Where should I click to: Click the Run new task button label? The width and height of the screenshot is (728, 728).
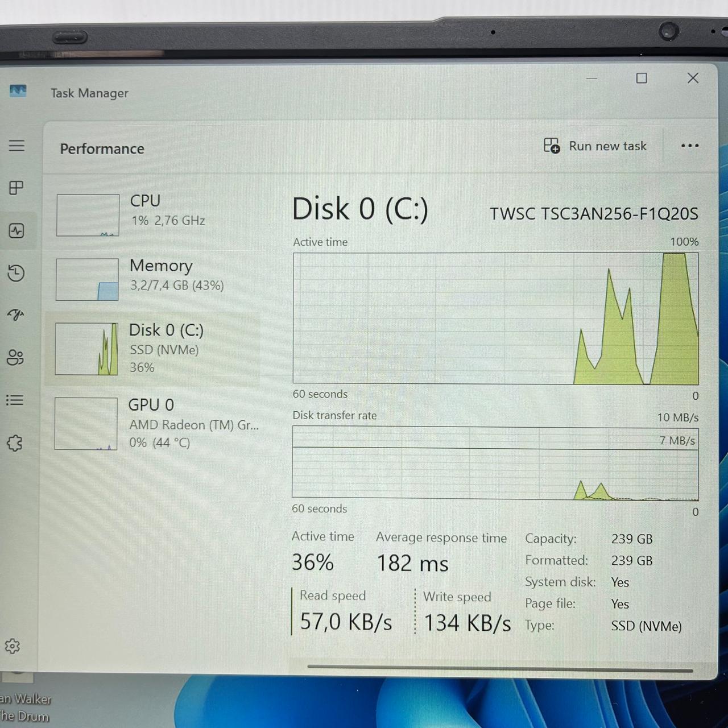(607, 146)
